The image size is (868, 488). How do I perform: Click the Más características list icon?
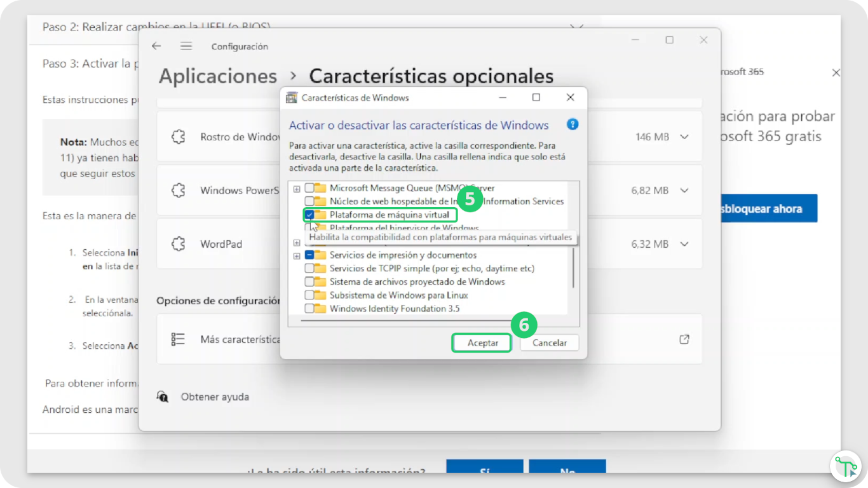(x=178, y=339)
